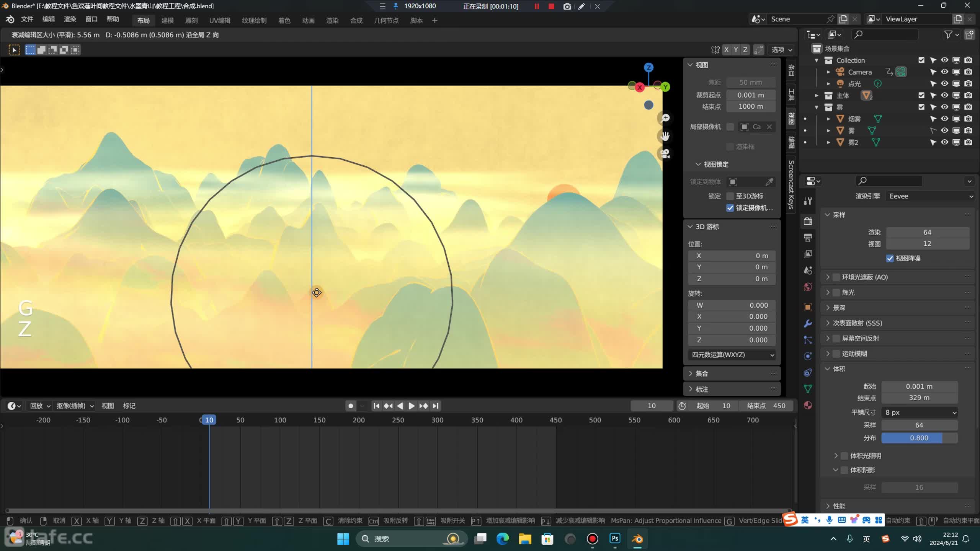The image size is (980, 551).
Task: Open the View Layer properties tab
Action: point(808,254)
